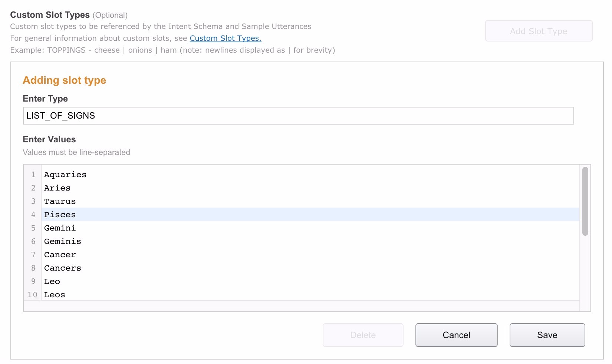Viewport: 612px width, 364px height.
Task: Place cursor on the Leo line
Action: [x=52, y=281]
